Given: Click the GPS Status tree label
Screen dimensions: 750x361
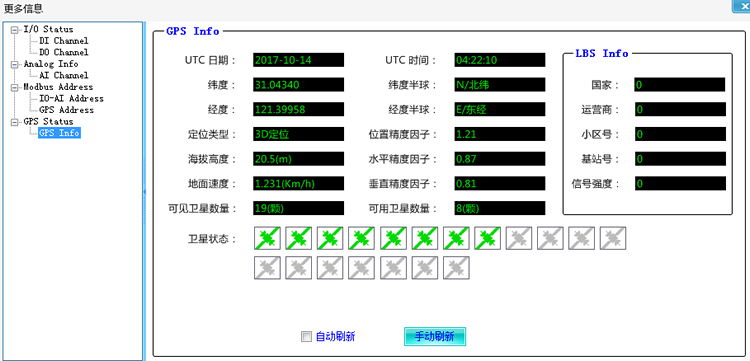Looking at the screenshot, I should pyautogui.click(x=48, y=122).
